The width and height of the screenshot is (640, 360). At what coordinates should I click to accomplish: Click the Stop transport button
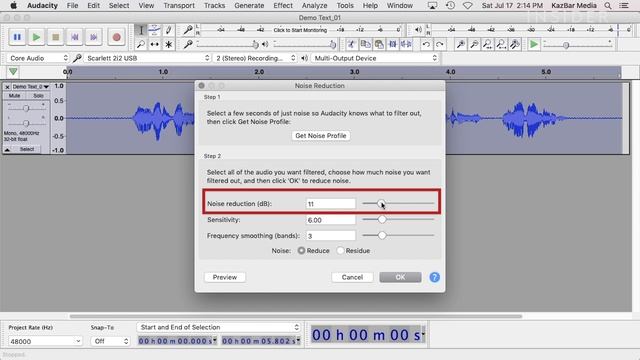point(56,37)
